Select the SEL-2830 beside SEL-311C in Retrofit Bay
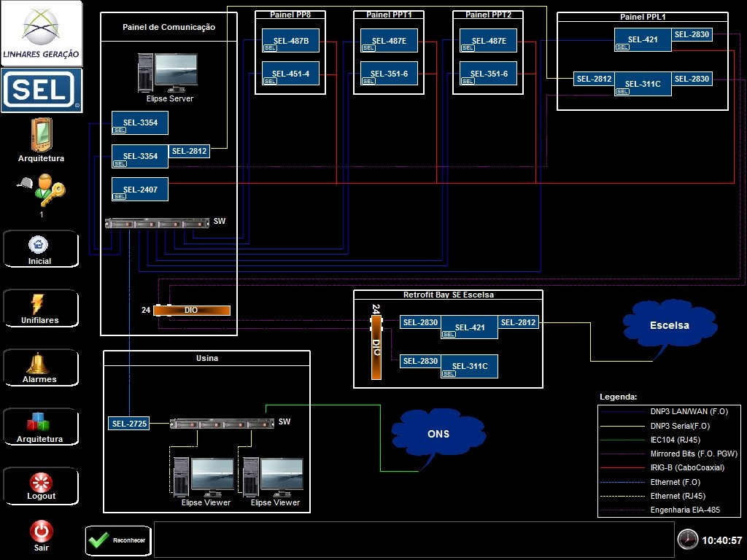 (x=420, y=361)
